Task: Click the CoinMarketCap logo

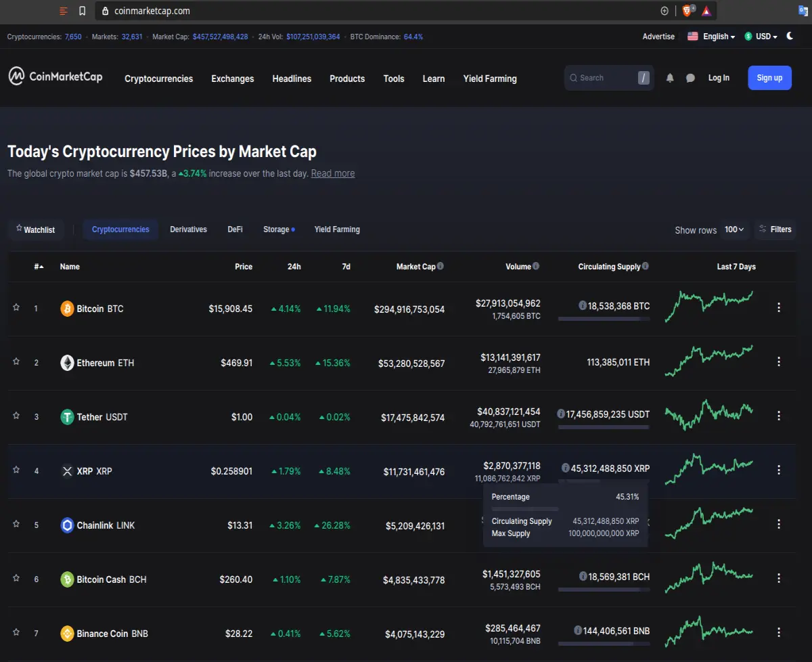Action: tap(55, 76)
